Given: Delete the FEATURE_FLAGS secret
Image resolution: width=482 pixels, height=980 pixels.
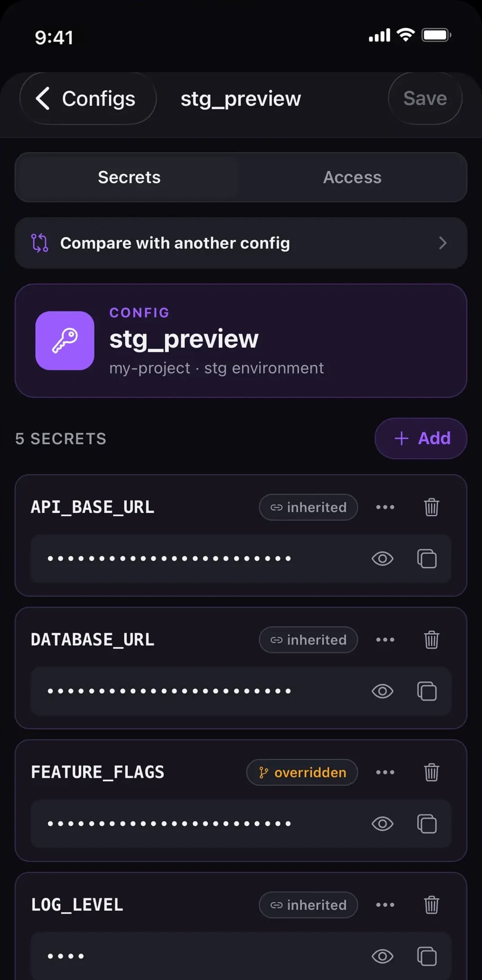Looking at the screenshot, I should point(431,772).
